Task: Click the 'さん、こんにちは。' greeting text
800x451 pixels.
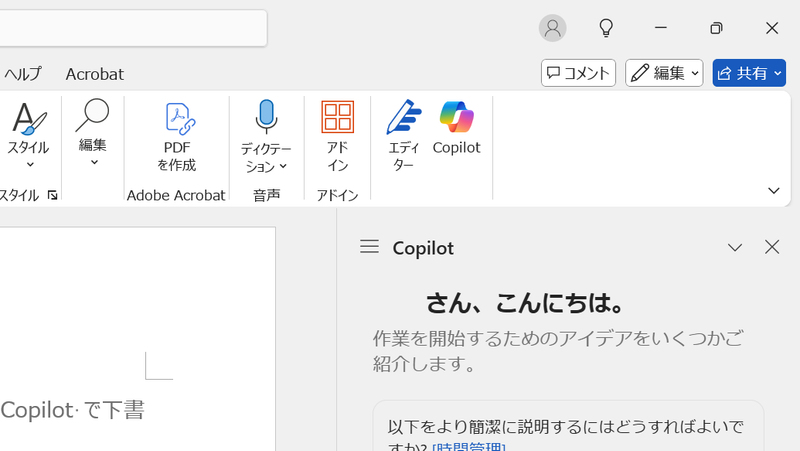Action: pyautogui.click(x=524, y=303)
